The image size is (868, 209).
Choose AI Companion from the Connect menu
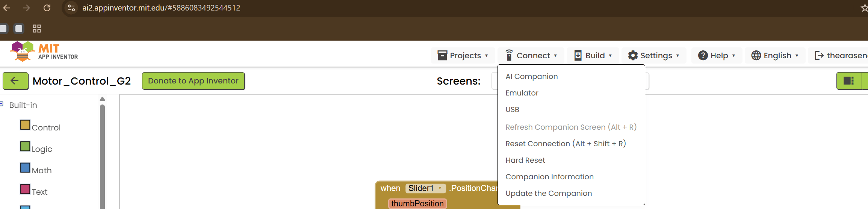pyautogui.click(x=531, y=76)
